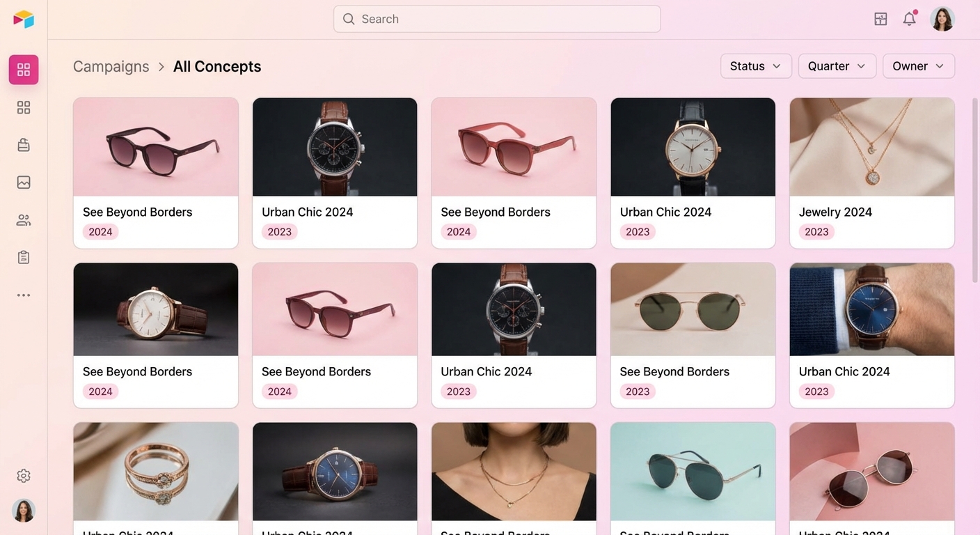Open settings via the gear icon
The image size is (980, 535).
click(24, 476)
